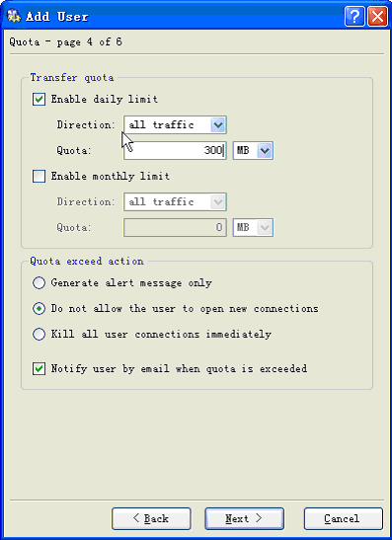The image size is (392, 540).
Task: Click the monthly quota MB unit dropdown
Action: (x=253, y=227)
